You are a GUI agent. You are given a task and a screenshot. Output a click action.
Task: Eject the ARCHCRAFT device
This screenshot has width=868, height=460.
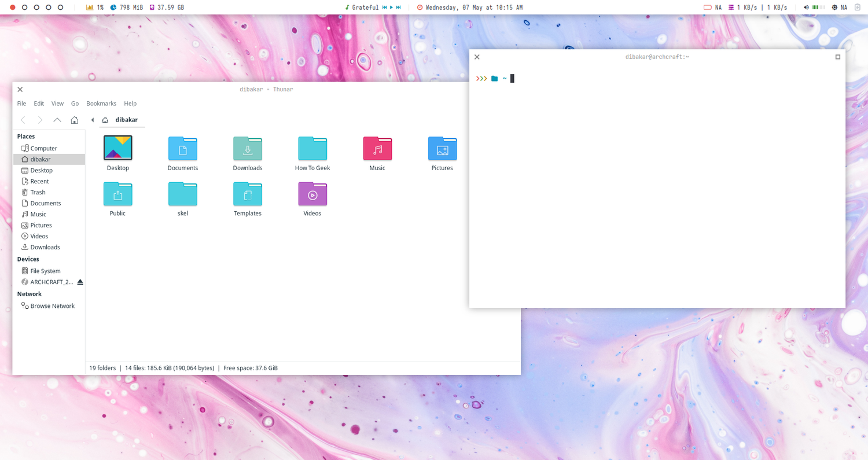click(x=80, y=282)
